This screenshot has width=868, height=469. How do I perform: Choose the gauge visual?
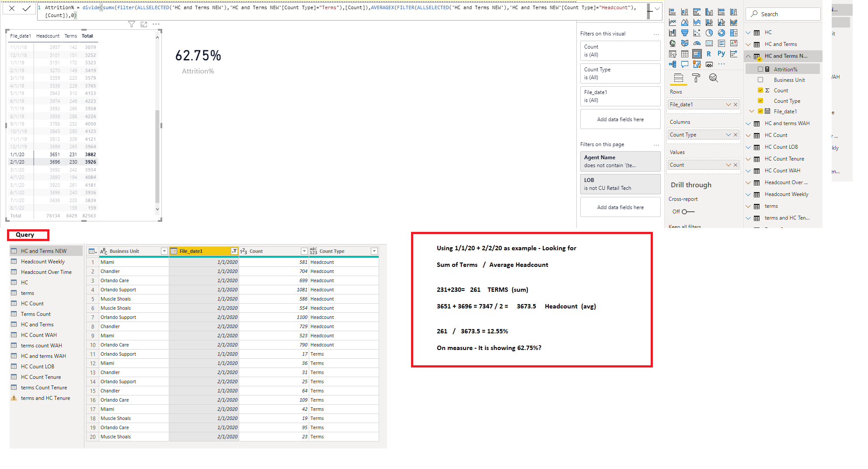pyautogui.click(x=697, y=43)
